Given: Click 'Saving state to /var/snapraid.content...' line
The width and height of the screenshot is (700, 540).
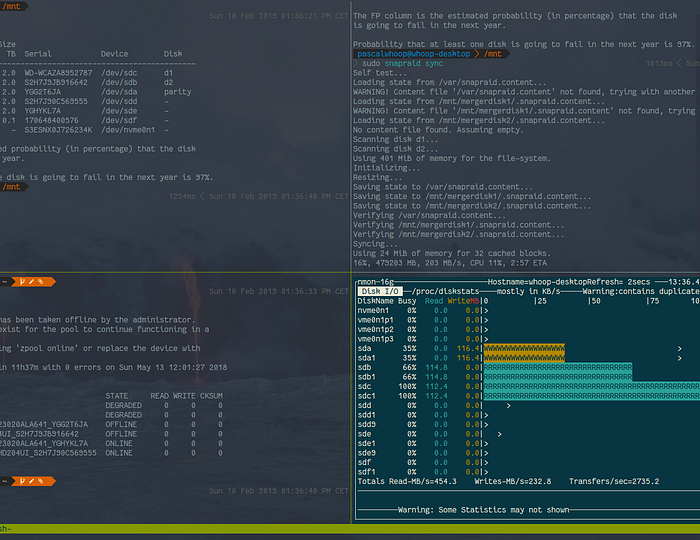Looking at the screenshot, I should tap(443, 187).
